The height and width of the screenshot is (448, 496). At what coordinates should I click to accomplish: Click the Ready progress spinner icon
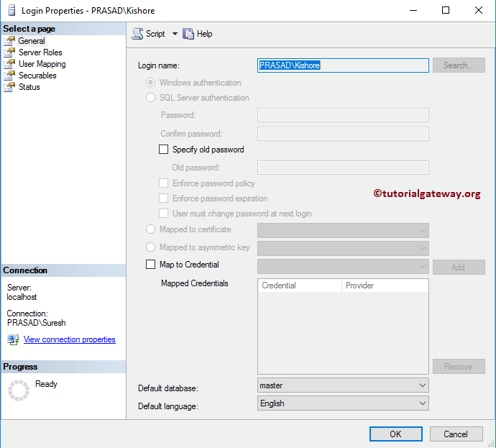tap(19, 390)
